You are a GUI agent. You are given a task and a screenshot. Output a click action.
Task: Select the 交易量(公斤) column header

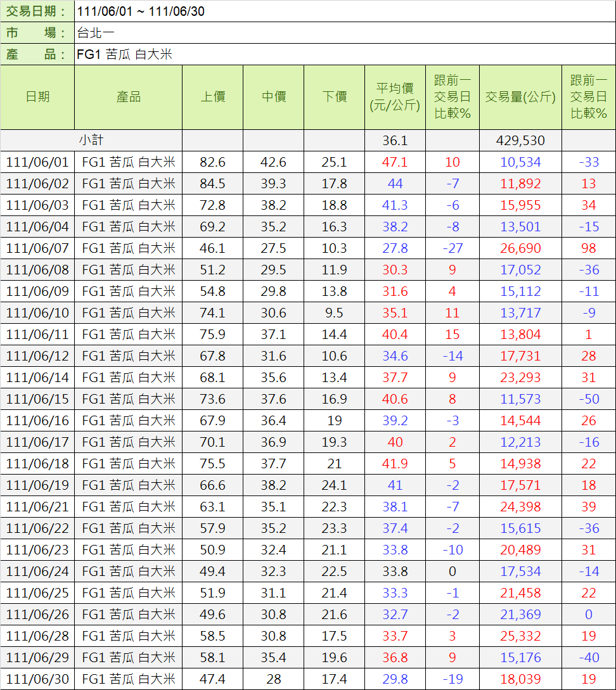[x=520, y=97]
